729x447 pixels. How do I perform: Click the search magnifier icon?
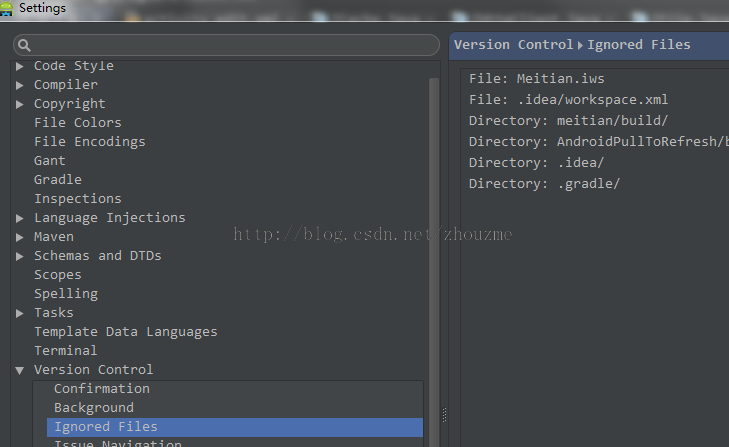(x=24, y=45)
